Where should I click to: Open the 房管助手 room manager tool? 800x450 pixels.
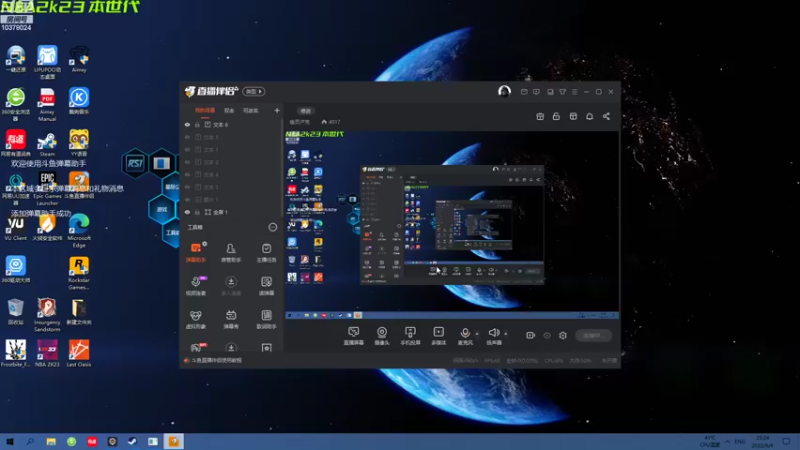tap(231, 252)
